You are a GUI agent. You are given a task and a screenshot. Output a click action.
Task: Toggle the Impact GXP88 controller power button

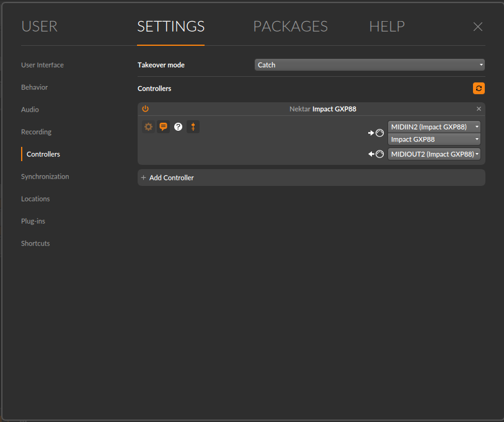point(146,109)
